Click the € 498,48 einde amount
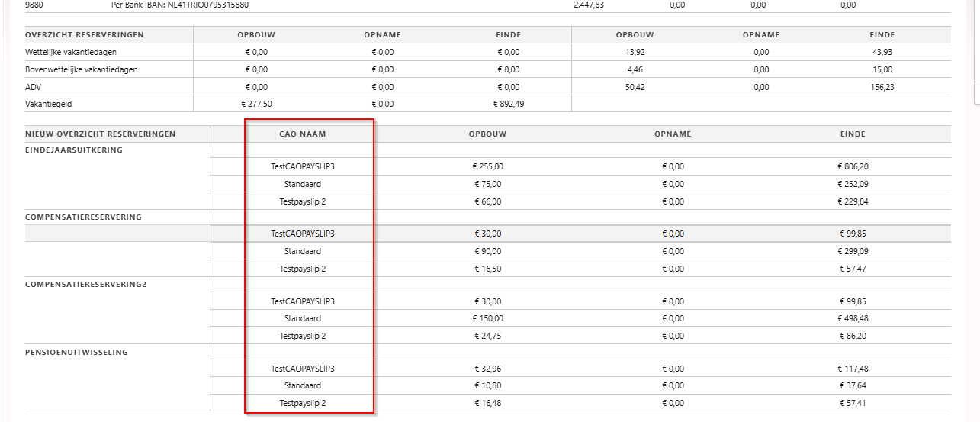This screenshot has height=422, width=980. coord(852,318)
